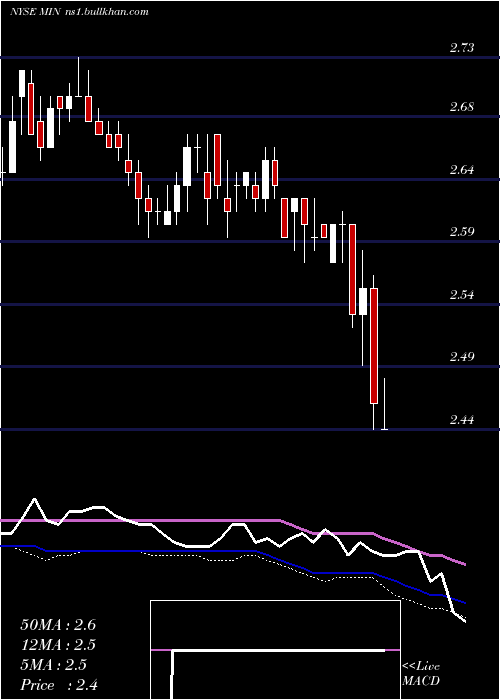Click the MACD inset chart box
The image size is (500, 700).
pyautogui.click(x=275, y=650)
